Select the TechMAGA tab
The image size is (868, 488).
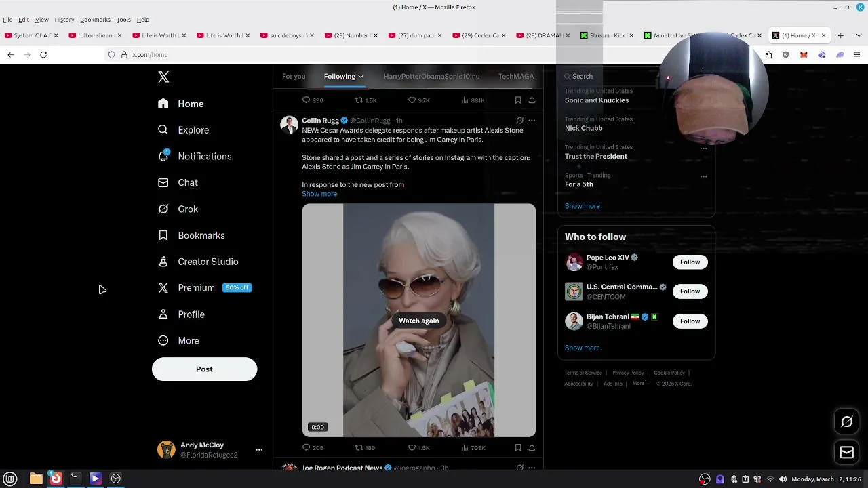click(x=516, y=76)
